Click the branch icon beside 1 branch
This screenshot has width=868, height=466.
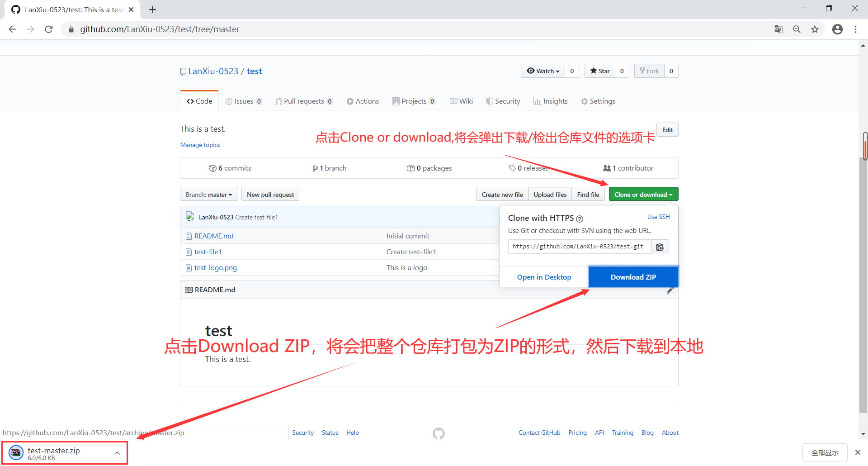click(316, 168)
